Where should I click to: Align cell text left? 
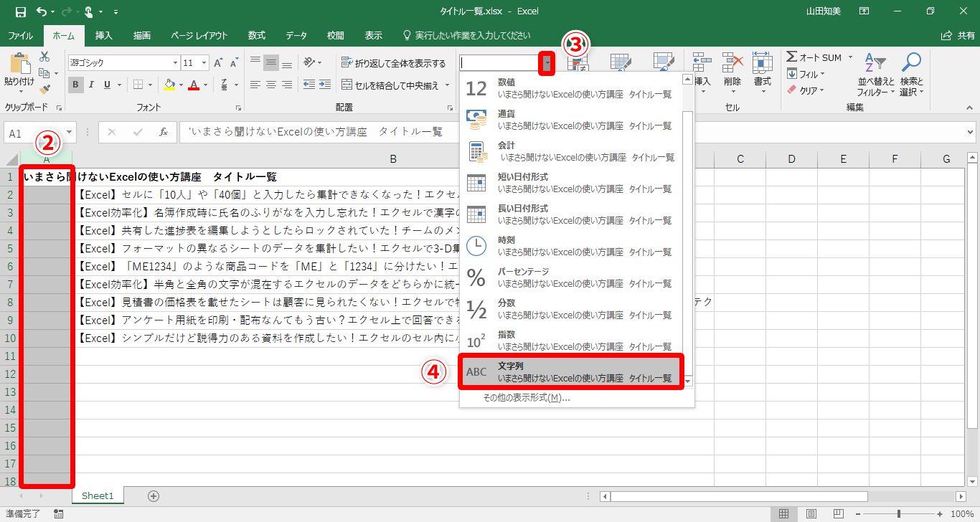coord(255,85)
